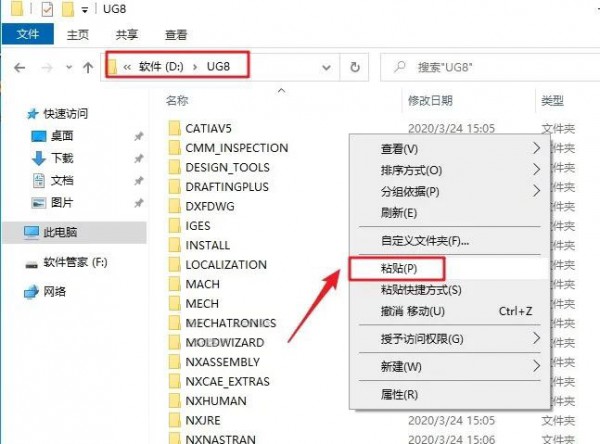600x444 pixels.
Task: Click folder icon of NXJRE
Action: pos(174,420)
